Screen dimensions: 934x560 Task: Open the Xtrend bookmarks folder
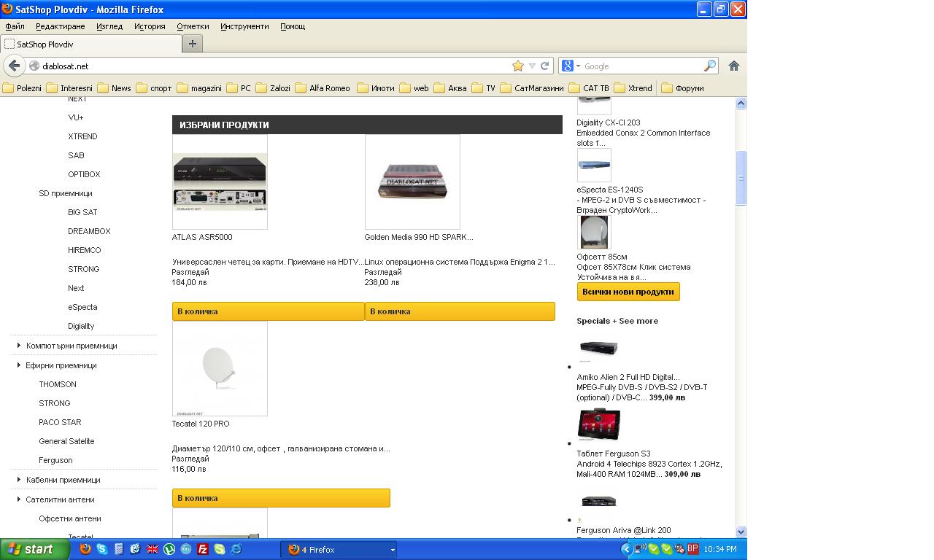click(633, 88)
